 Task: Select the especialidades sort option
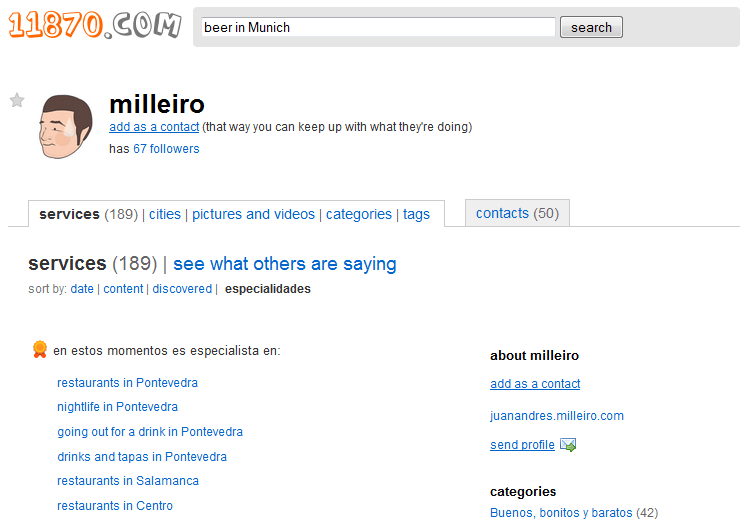[268, 289]
